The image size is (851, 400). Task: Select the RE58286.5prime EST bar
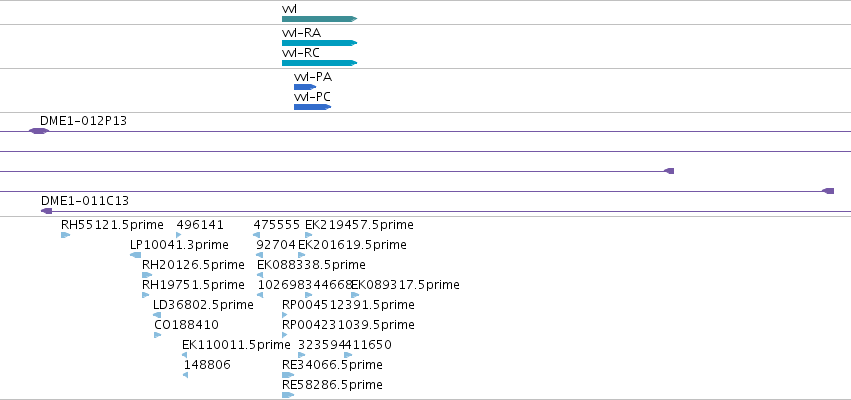click(x=288, y=395)
